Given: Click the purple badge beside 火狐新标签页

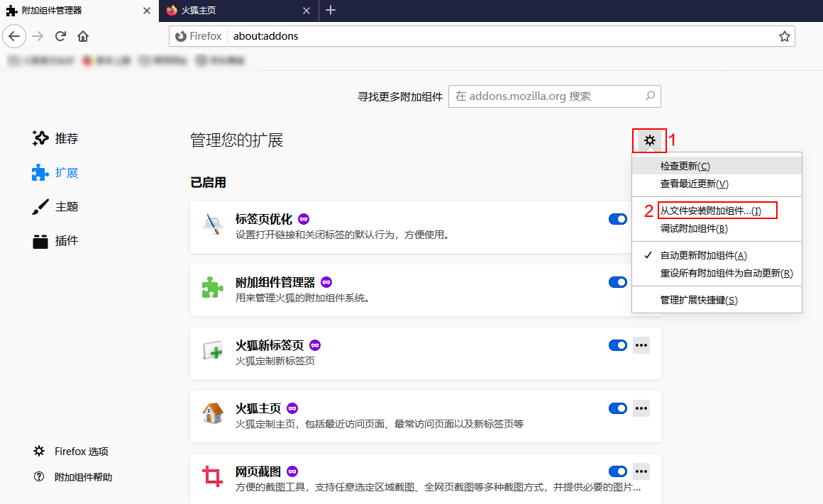Looking at the screenshot, I should [x=315, y=345].
